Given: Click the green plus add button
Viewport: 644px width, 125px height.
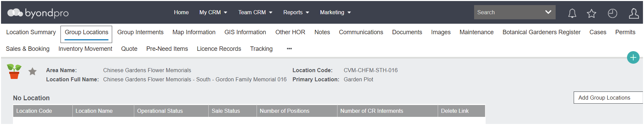Looking at the screenshot, I should 633,58.
